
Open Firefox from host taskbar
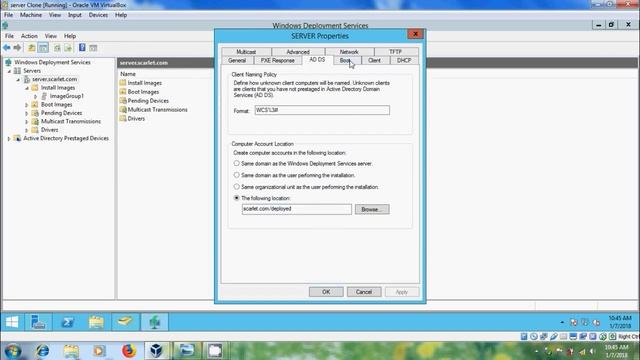(129, 351)
